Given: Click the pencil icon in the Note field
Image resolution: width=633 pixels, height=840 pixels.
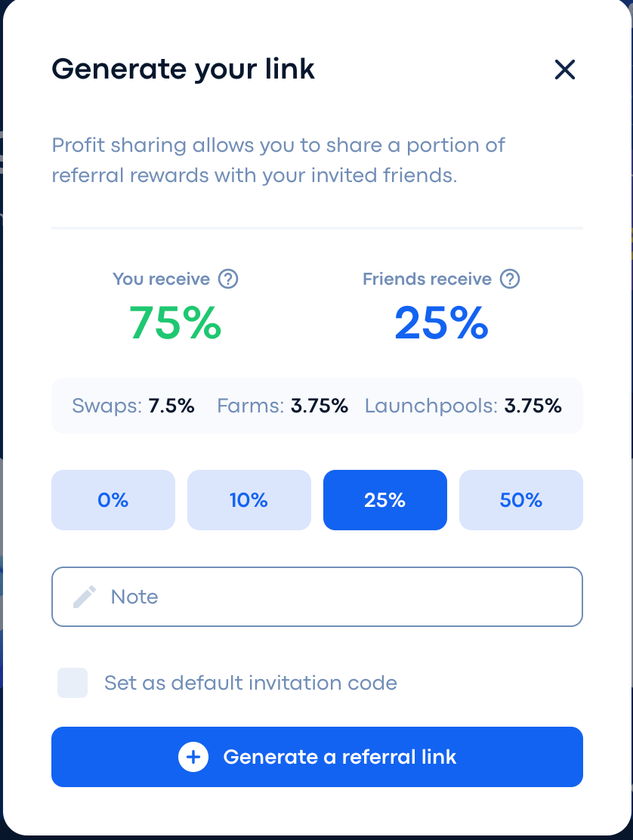Looking at the screenshot, I should [x=85, y=597].
